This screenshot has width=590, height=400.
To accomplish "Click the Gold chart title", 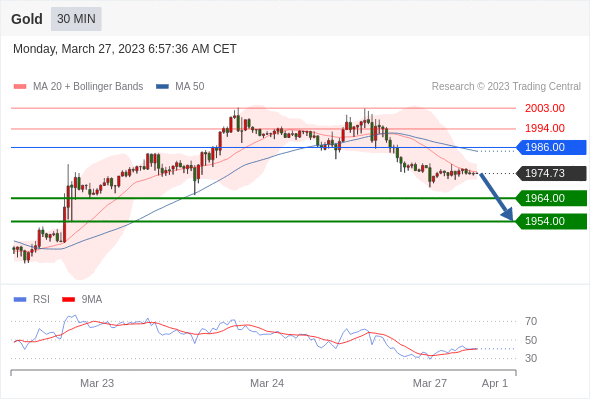I will 27,19.
